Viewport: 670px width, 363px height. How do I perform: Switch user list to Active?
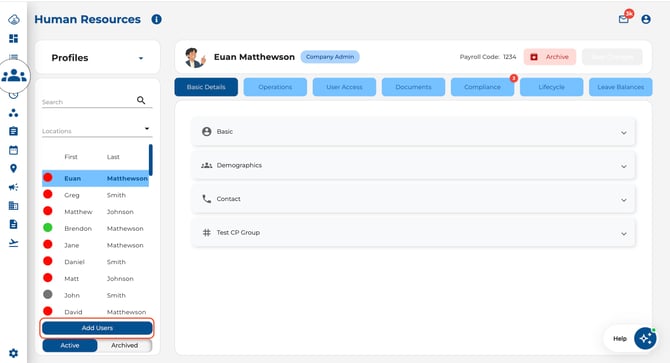70,345
